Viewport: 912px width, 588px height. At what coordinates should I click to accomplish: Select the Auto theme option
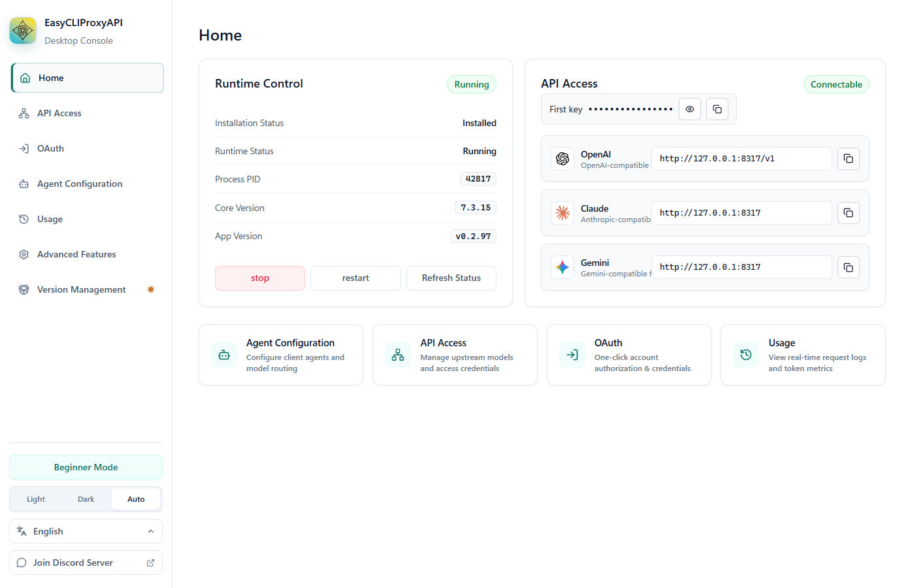[x=136, y=499]
